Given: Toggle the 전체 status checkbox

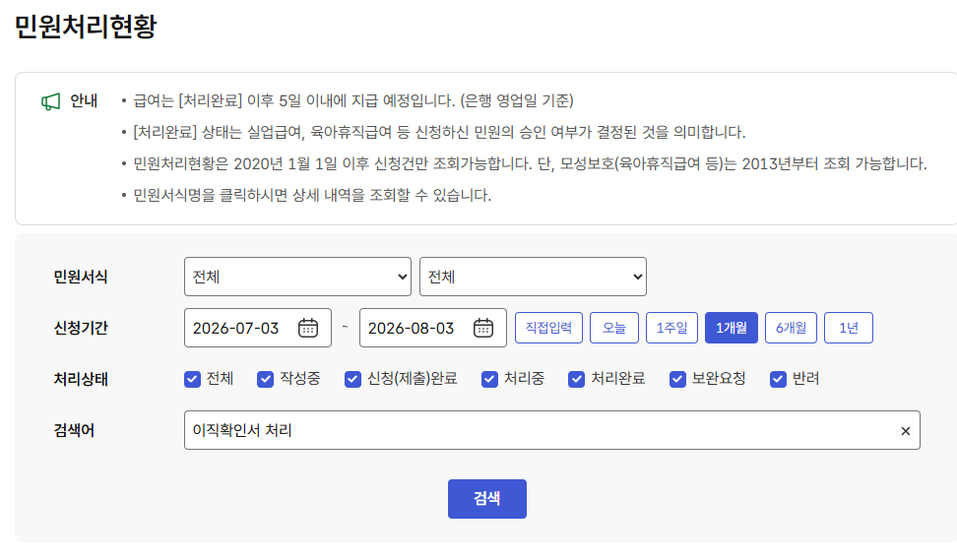Looking at the screenshot, I should 192,380.
